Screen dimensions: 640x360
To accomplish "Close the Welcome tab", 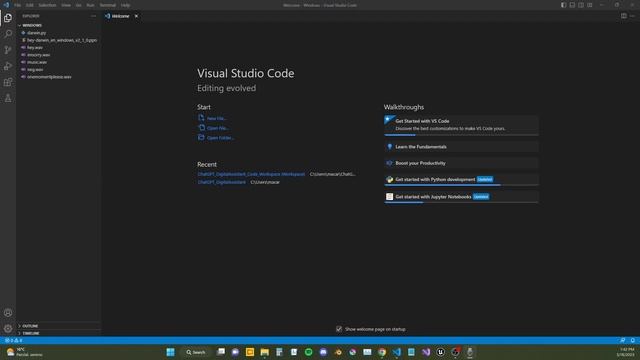I will pyautogui.click(x=136, y=16).
